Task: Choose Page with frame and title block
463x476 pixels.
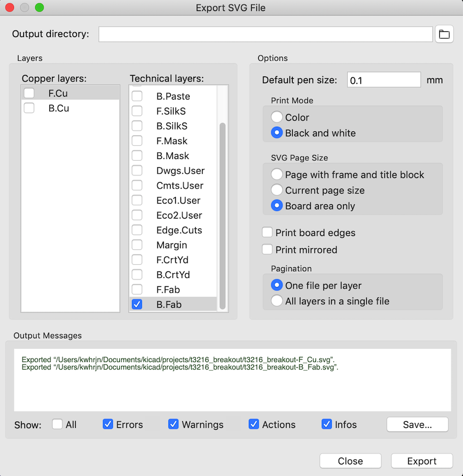Action: click(277, 174)
